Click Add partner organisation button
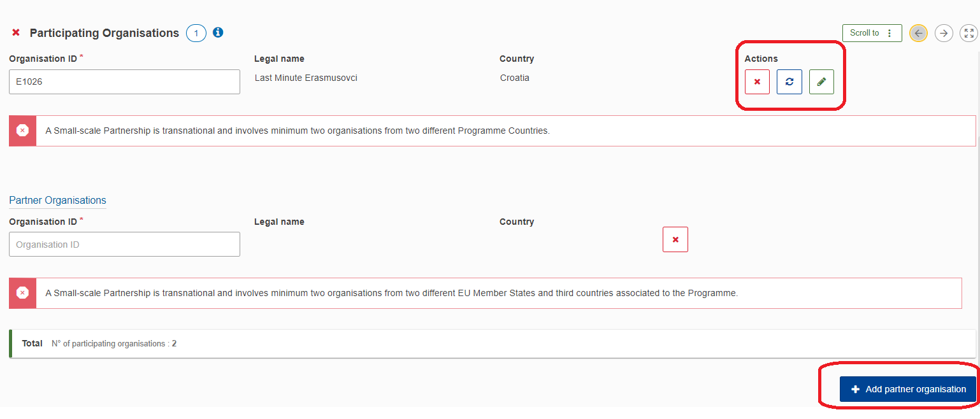This screenshot has width=980, height=419. pyautogui.click(x=907, y=389)
